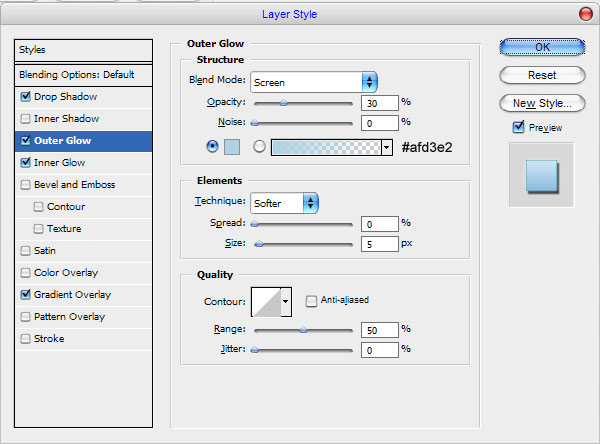This screenshot has width=600, height=444.
Task: Click the Noise slider handle
Action: click(x=254, y=123)
